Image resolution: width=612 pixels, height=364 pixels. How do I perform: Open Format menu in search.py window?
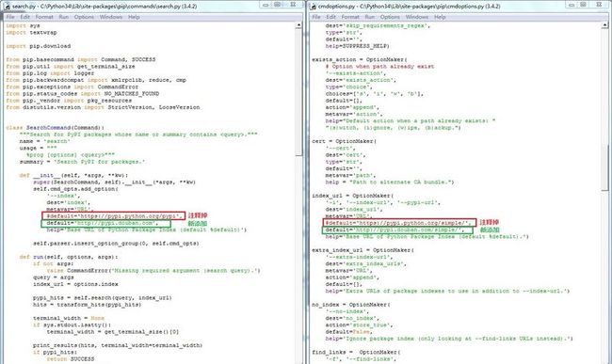click(44, 17)
